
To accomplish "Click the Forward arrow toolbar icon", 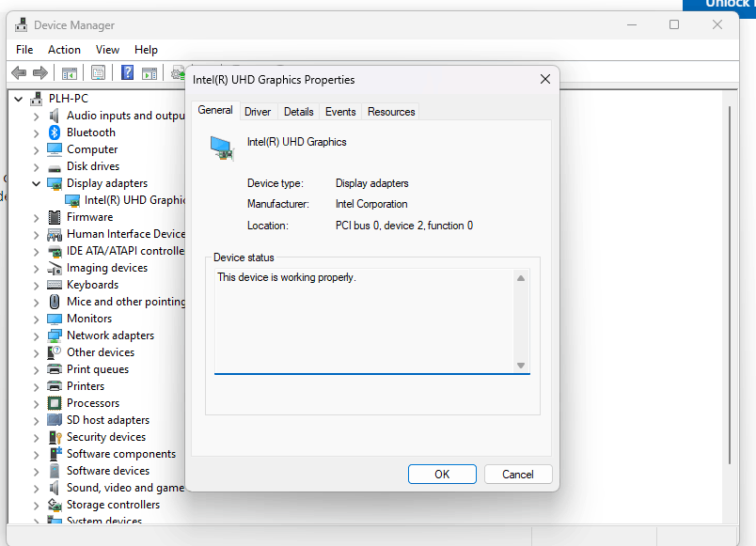I will point(40,73).
